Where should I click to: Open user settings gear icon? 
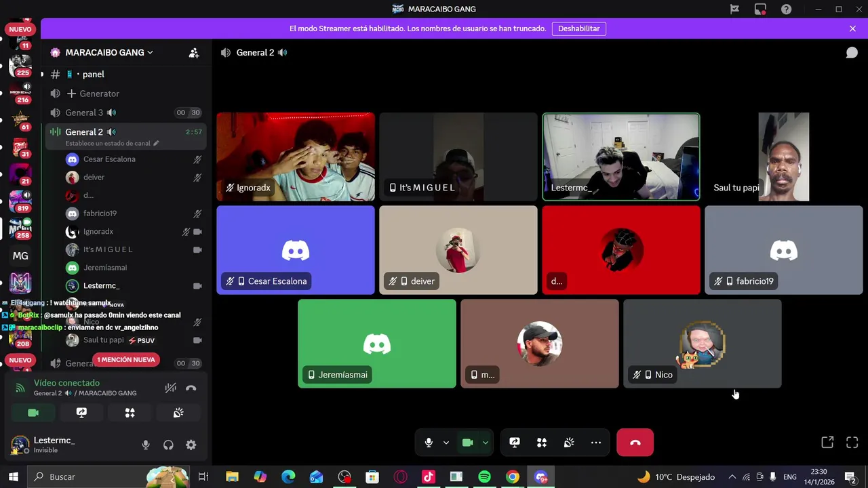click(191, 445)
